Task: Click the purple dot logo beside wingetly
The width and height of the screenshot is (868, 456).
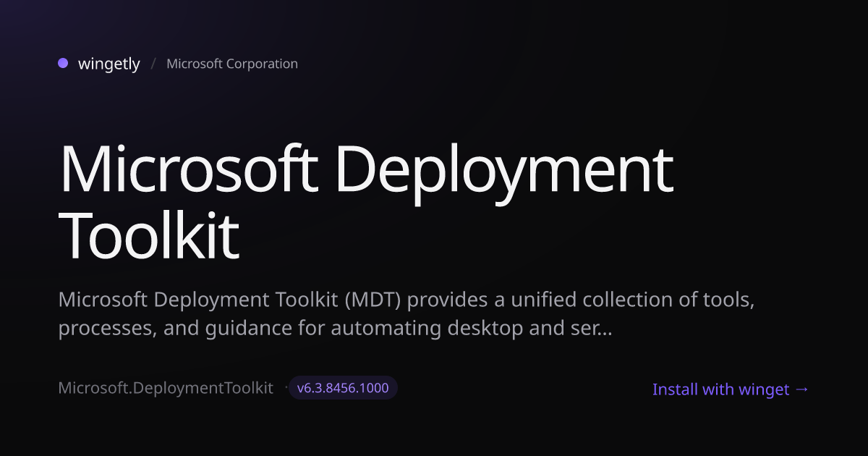Action: coord(63,63)
